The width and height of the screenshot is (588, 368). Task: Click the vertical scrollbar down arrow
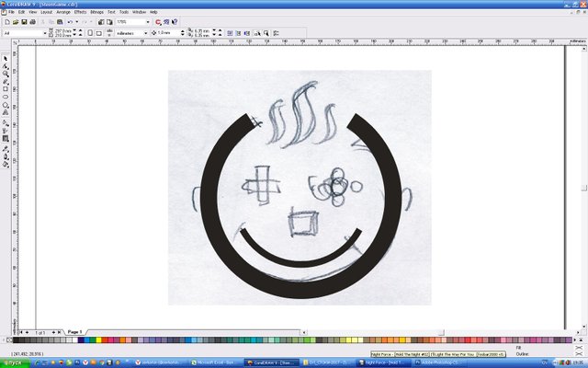[584, 328]
